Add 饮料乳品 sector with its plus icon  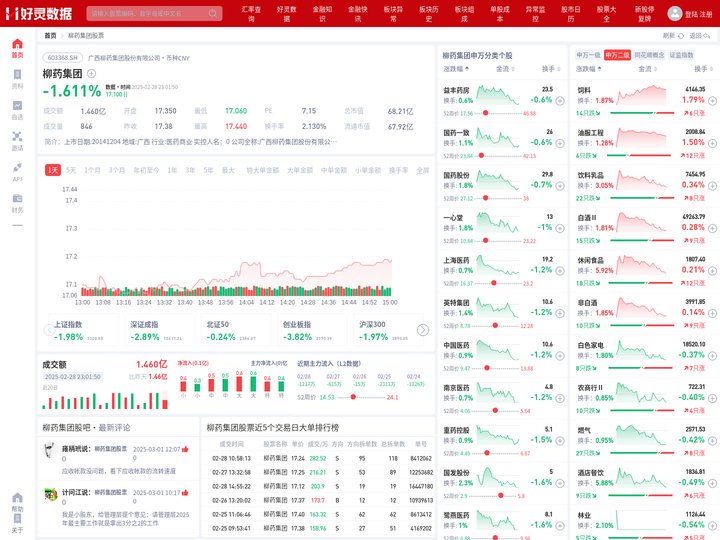coord(712,186)
